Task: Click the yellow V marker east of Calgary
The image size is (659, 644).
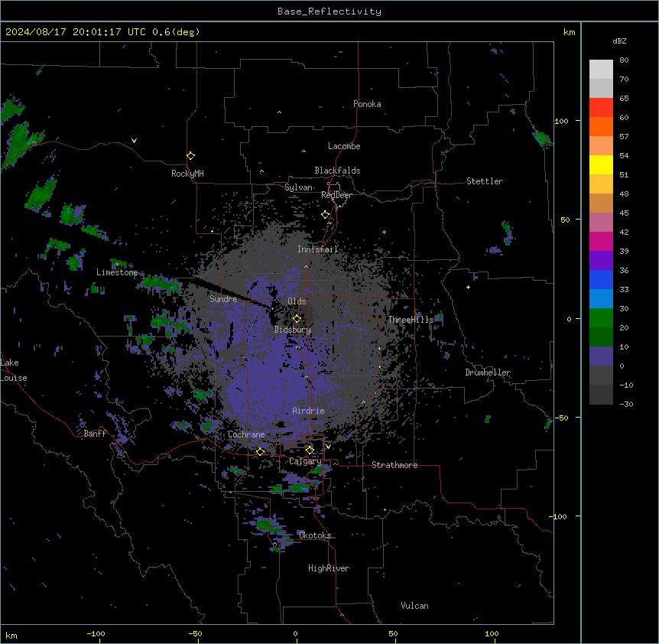Action: (328, 447)
